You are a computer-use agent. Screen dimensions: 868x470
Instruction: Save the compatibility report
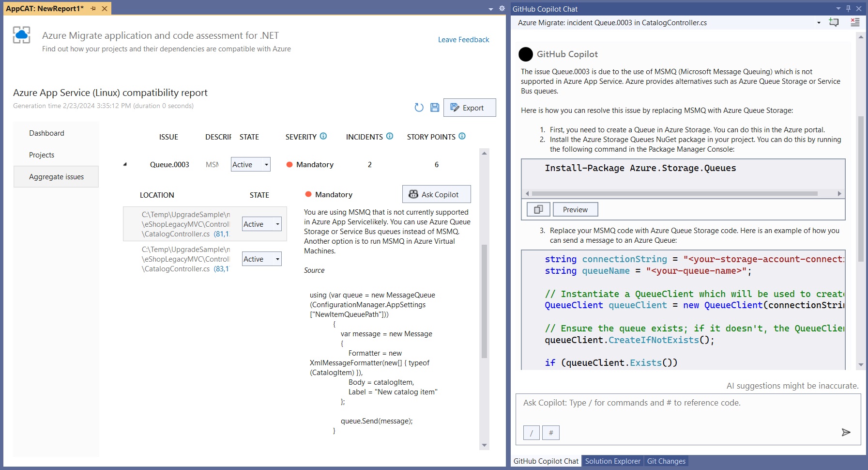434,108
